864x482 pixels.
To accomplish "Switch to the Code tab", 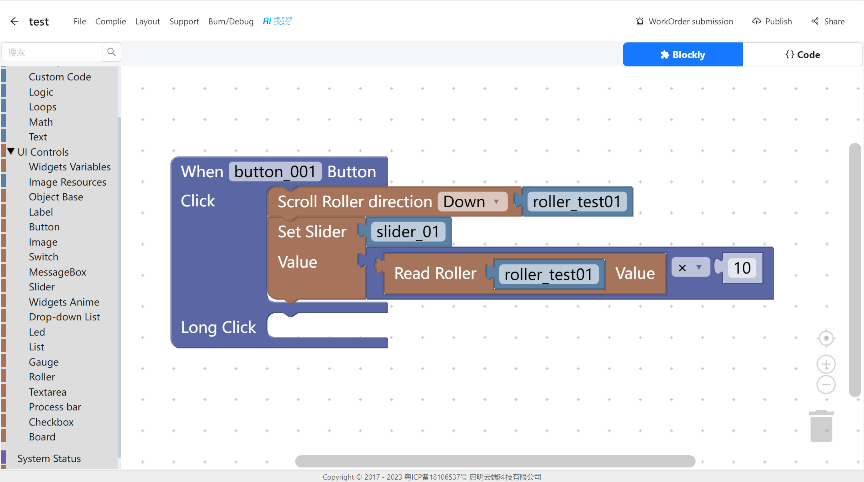I will (x=802, y=55).
